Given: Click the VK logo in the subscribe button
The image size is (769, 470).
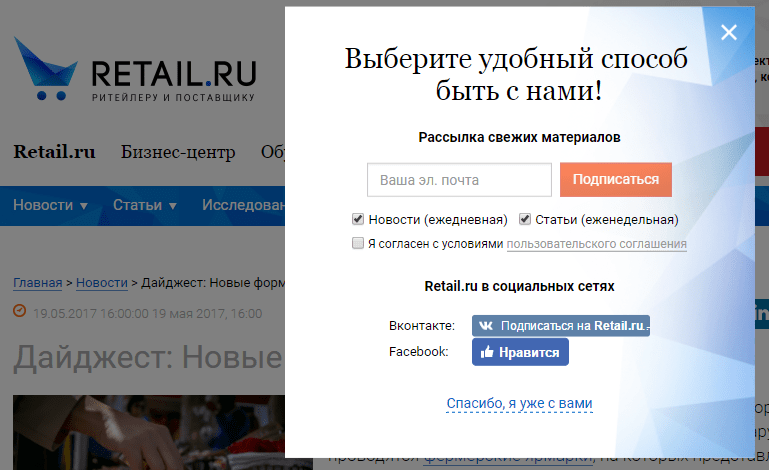Looking at the screenshot, I should pos(486,326).
